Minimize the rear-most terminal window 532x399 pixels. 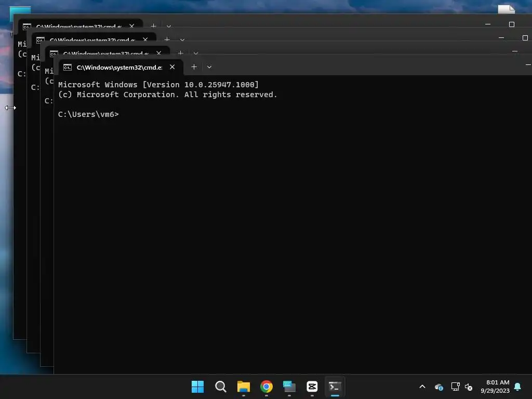[x=488, y=24]
